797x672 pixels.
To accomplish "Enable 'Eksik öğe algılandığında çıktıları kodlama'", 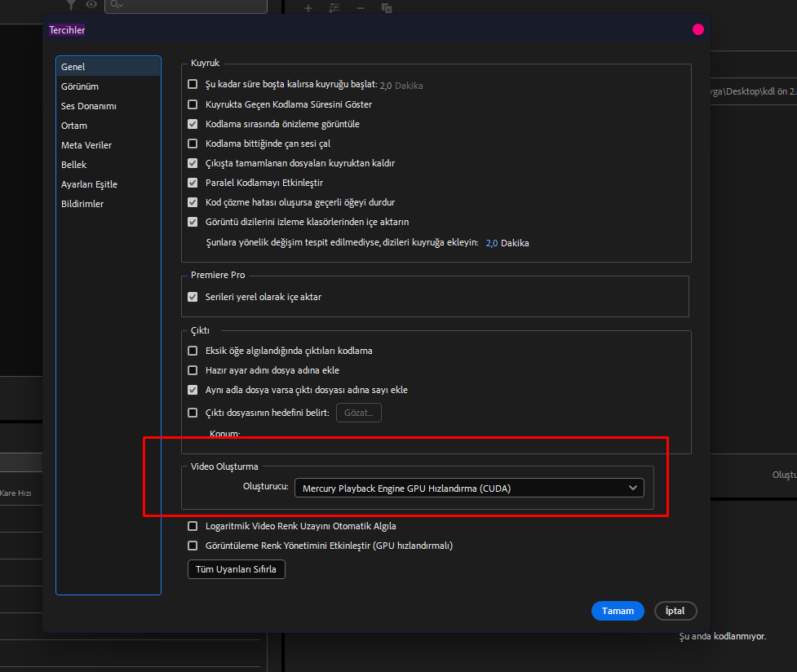I will [x=193, y=351].
